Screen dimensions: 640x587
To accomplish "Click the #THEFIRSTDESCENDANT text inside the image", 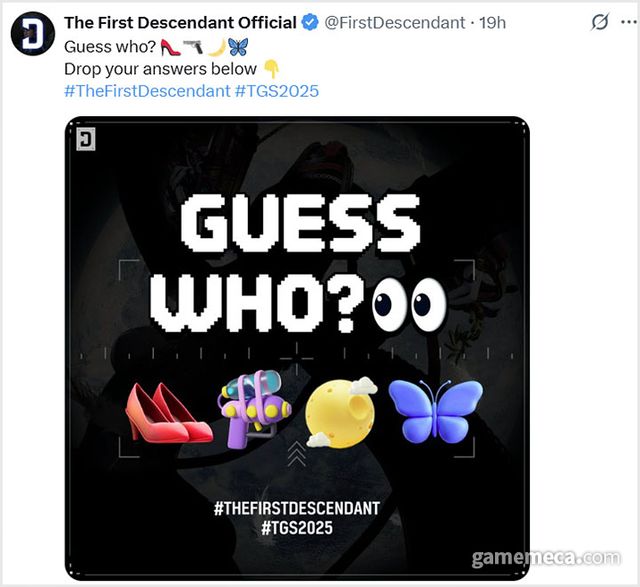I will click(x=297, y=509).
